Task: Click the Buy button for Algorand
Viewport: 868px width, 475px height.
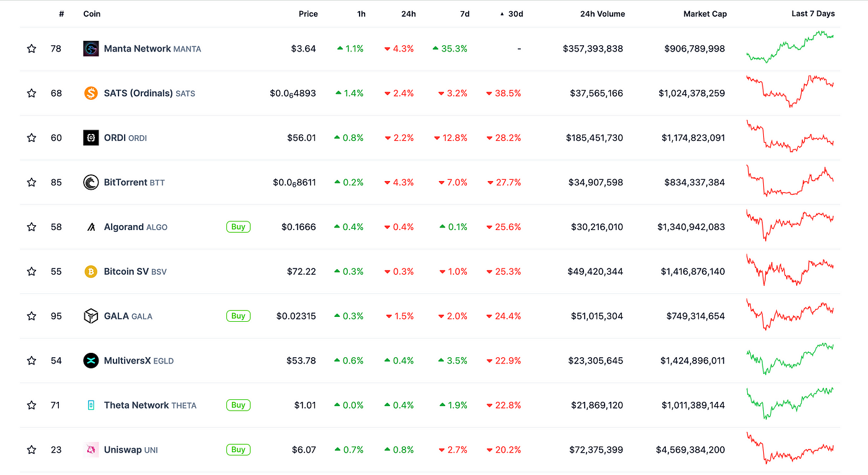Action: coord(238,227)
